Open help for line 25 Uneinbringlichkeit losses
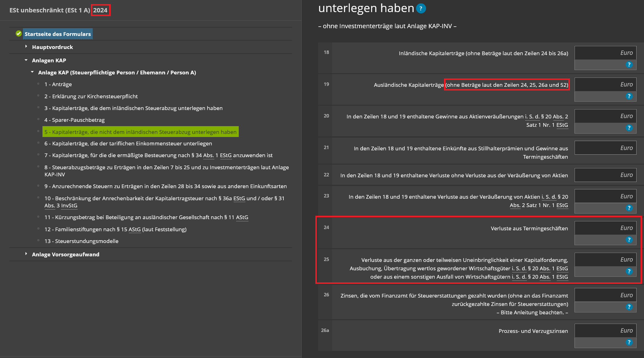The image size is (644, 358). [x=629, y=271]
